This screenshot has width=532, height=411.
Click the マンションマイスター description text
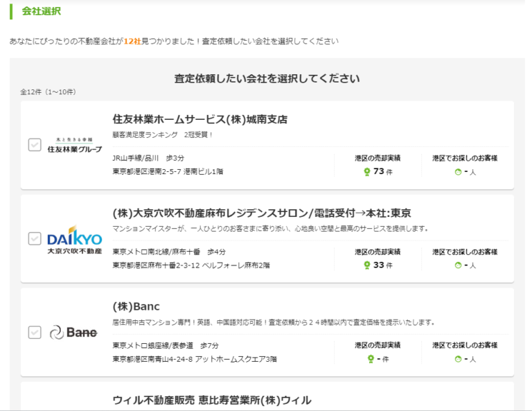point(270,229)
